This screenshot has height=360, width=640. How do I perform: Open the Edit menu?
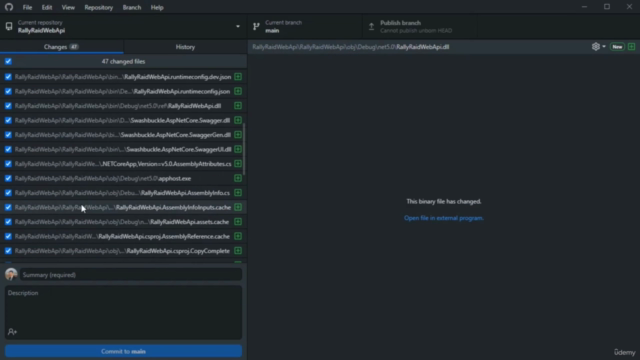click(47, 7)
